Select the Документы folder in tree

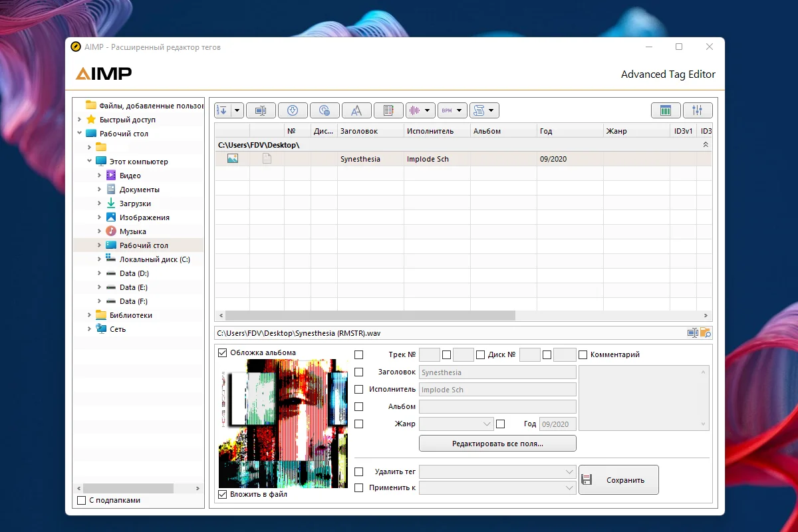coord(140,190)
